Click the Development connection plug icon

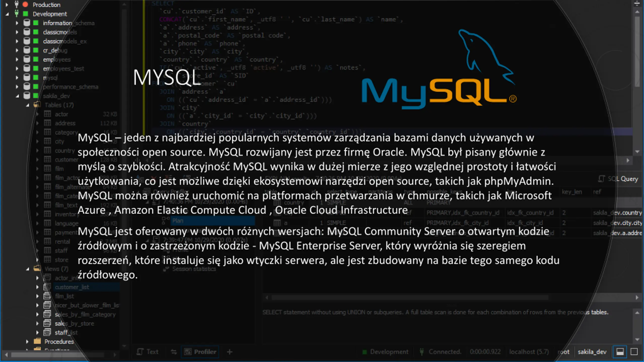coord(17,14)
